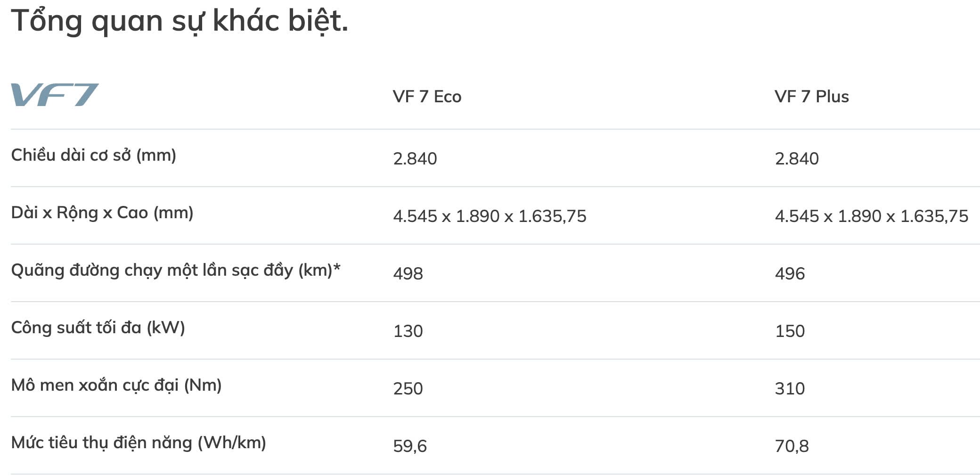
Task: Click the VF 7 Eco dimensions value
Action: click(490, 216)
